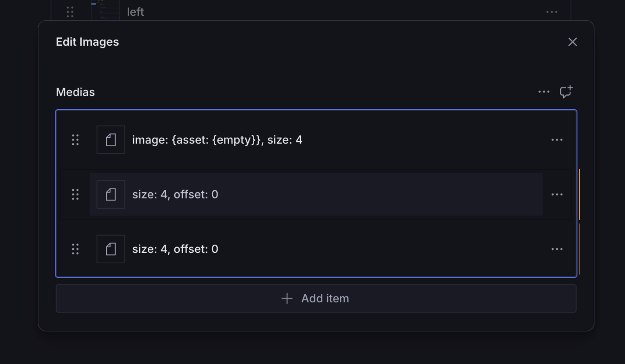Click the plus icon in Add item
Screen dimensions: 625x364
click(287, 298)
